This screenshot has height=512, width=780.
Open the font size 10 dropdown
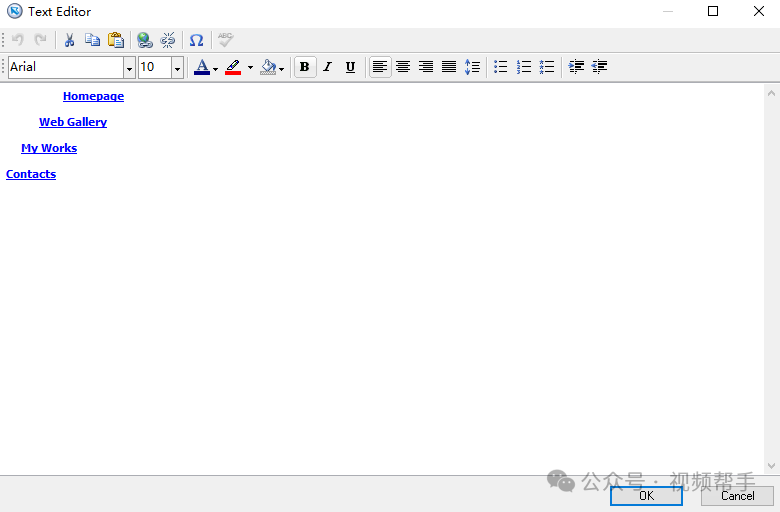178,68
